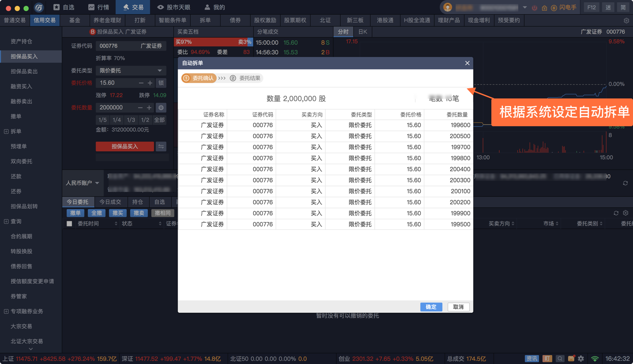The image size is (633, 364).
Task: Click the wifi connection status icon
Action: click(x=595, y=358)
